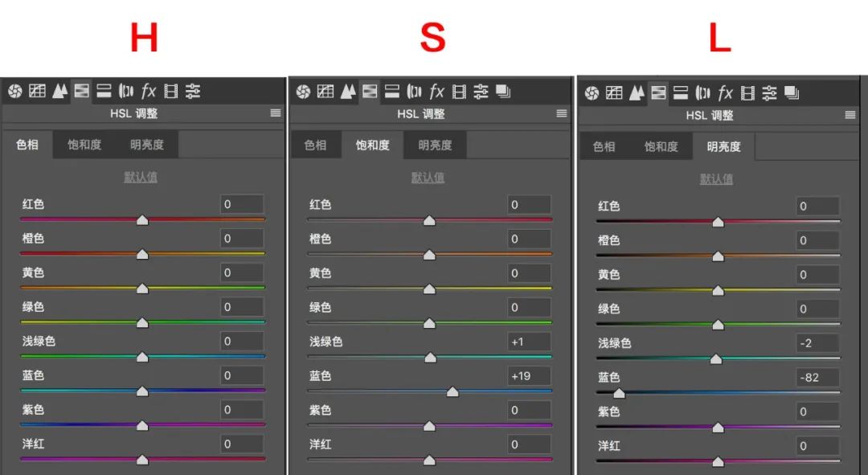
Task: Click 蓝色 luminance value field showing -82
Action: point(817,378)
